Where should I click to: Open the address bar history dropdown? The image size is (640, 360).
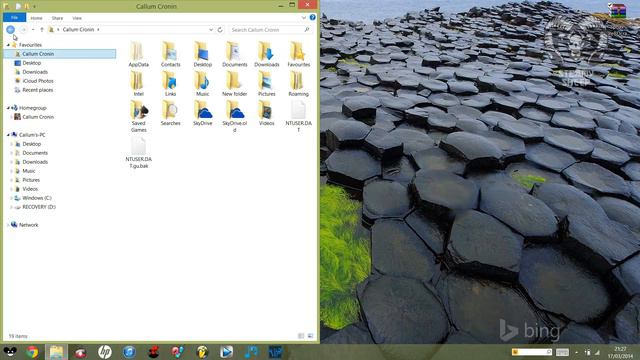(211, 29)
